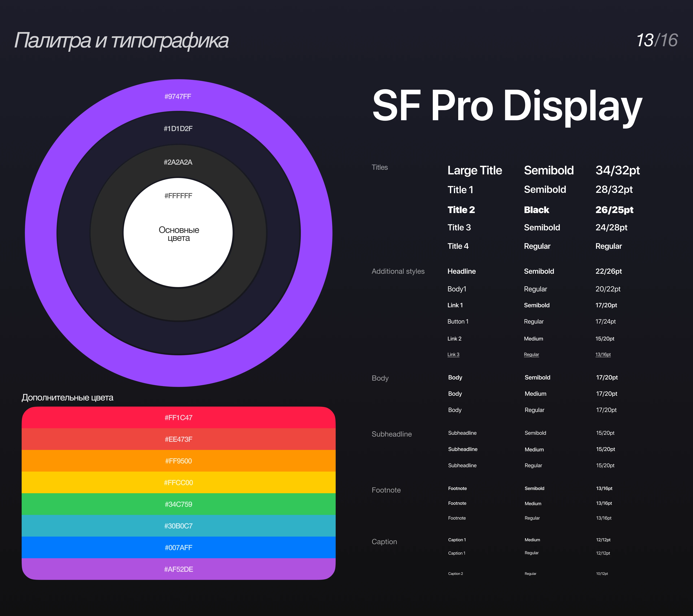Click the #FF1C47 red color stripe
Image resolution: width=693 pixels, height=616 pixels.
(x=178, y=418)
